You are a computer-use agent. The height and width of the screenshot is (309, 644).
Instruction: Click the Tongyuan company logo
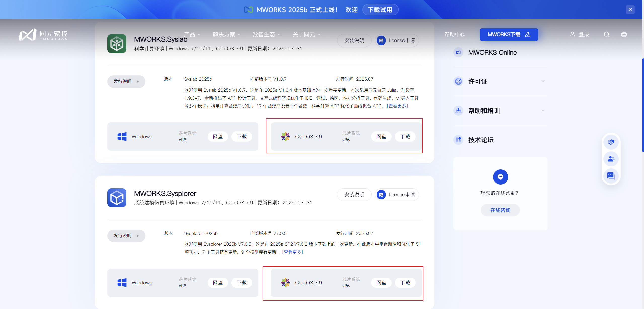click(x=43, y=35)
